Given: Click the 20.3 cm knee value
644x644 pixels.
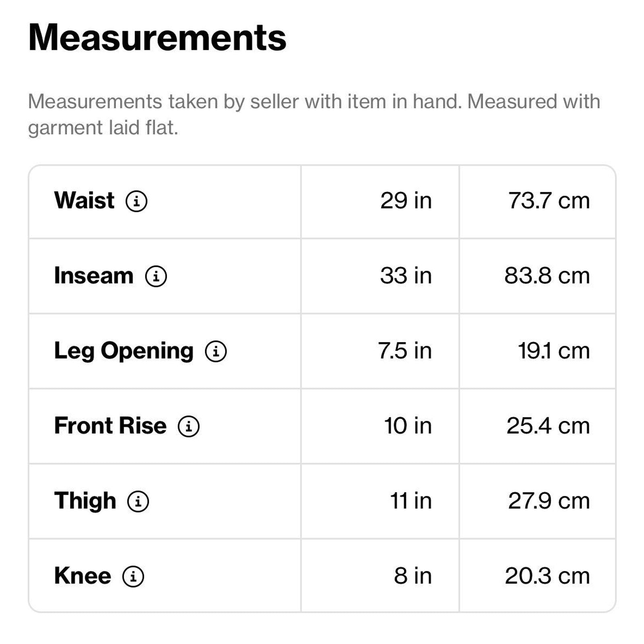Looking at the screenshot, I should [x=547, y=576].
